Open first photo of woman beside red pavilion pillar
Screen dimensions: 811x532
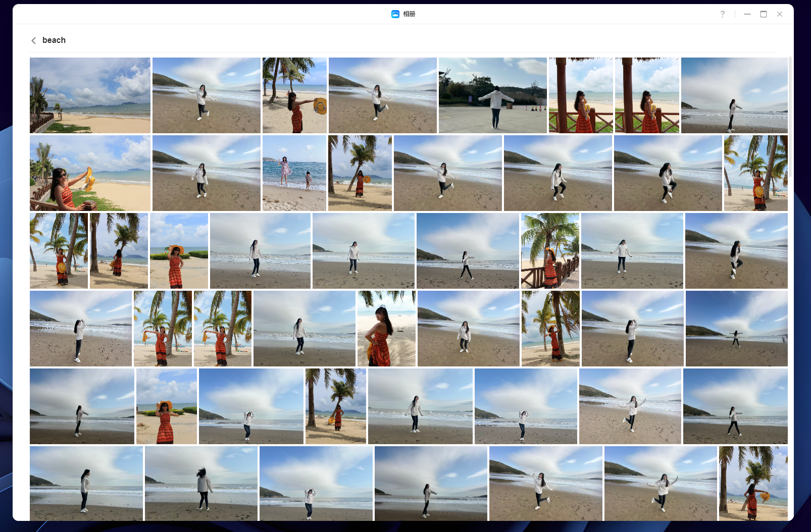click(x=581, y=95)
